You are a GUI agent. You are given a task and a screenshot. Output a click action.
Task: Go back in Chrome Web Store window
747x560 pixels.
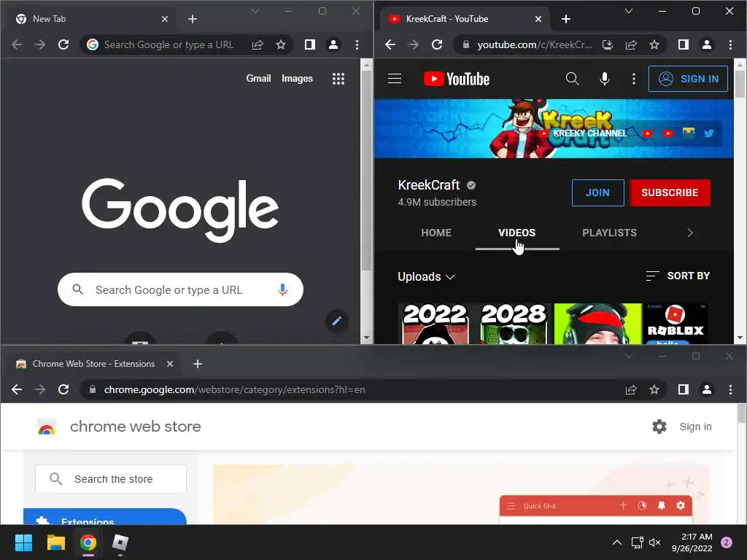pyautogui.click(x=17, y=389)
